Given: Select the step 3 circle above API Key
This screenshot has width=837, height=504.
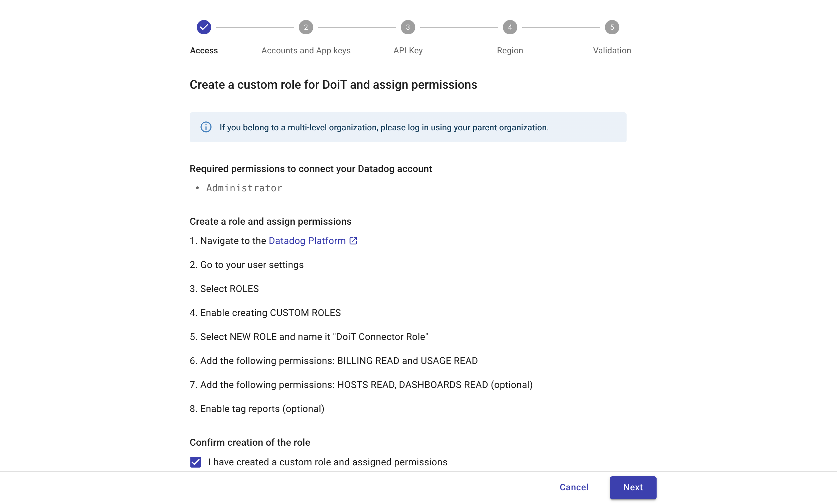Looking at the screenshot, I should pos(407,27).
